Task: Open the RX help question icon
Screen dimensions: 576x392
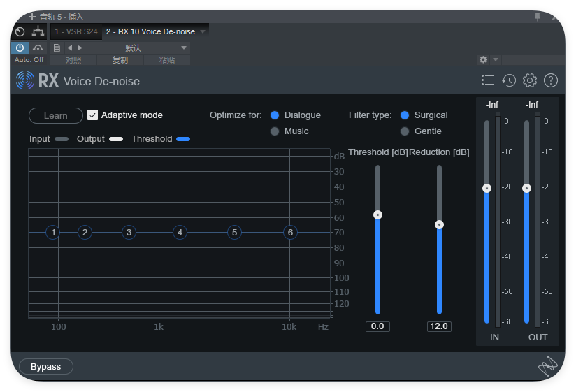Action: tap(551, 80)
